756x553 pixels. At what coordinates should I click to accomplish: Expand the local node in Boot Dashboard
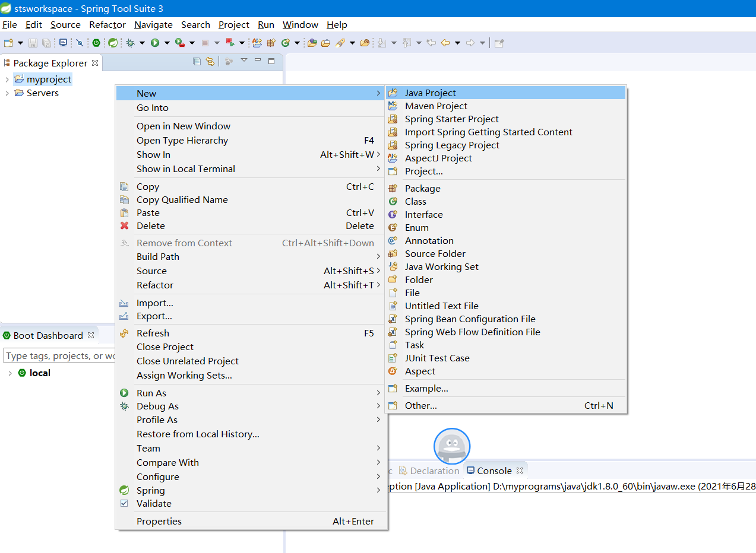[10, 373]
